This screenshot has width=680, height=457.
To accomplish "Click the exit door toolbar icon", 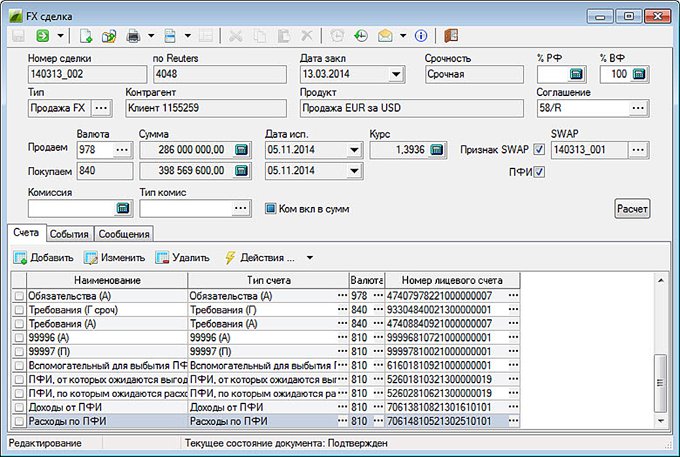I will pos(451,36).
